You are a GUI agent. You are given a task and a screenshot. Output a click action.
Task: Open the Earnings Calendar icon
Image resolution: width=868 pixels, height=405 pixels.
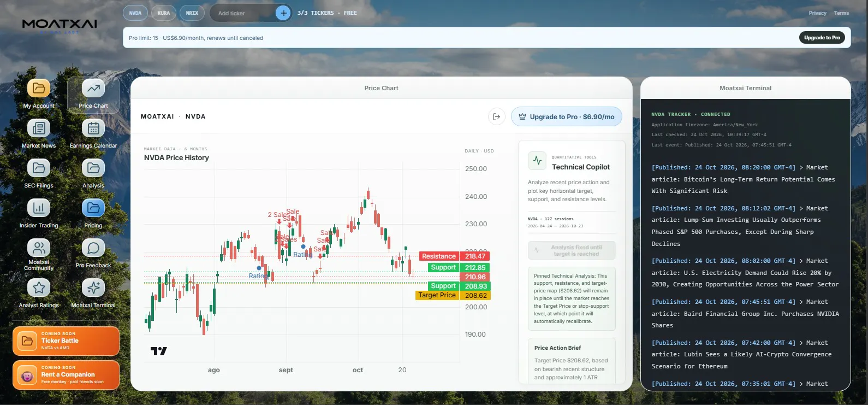[x=93, y=128]
